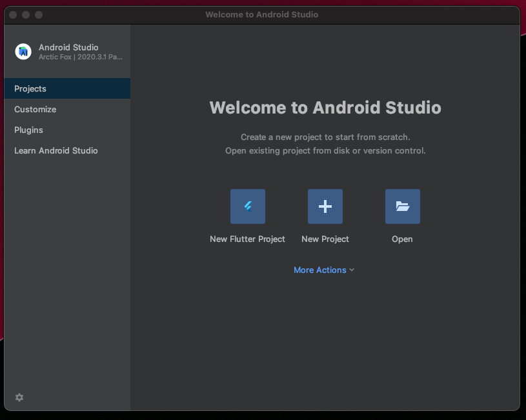This screenshot has height=420, width=526.
Task: Click the Open label text
Action: pos(402,239)
